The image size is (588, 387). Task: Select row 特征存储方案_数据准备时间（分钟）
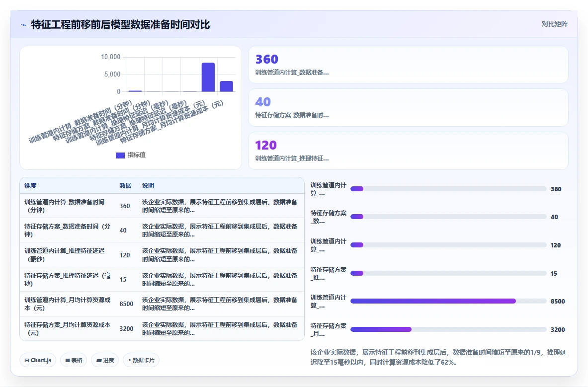(162, 230)
